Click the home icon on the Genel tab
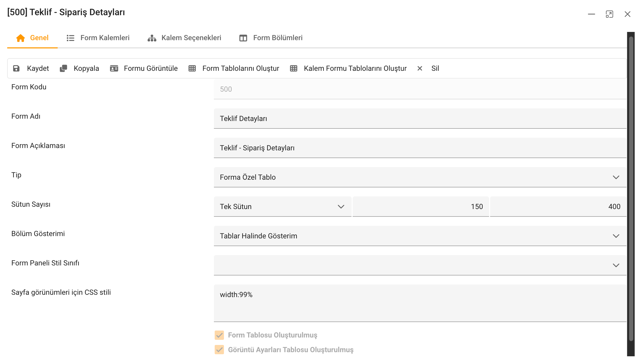Image resolution: width=643 pixels, height=364 pixels. tap(21, 38)
